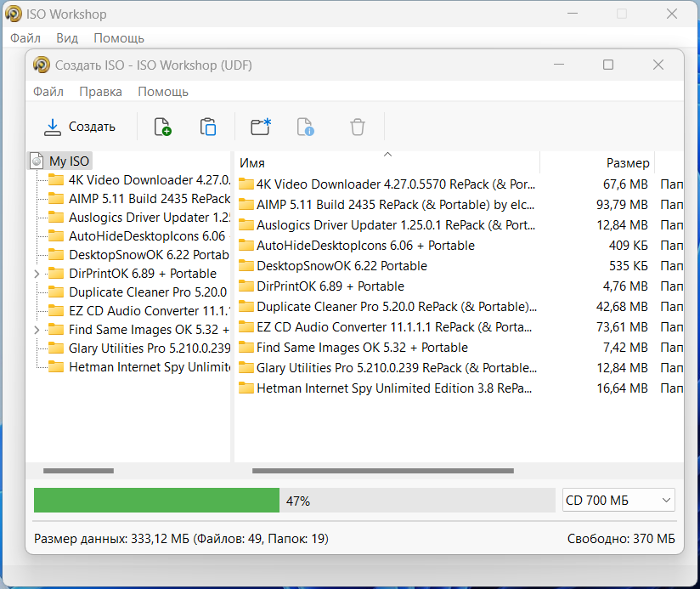
Task: Click the file list horizontal scrollbar
Action: 383,471
